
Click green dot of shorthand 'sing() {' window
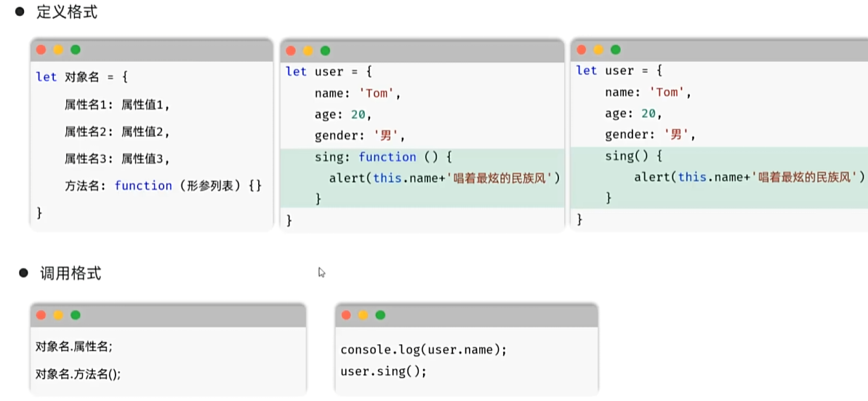tap(616, 49)
